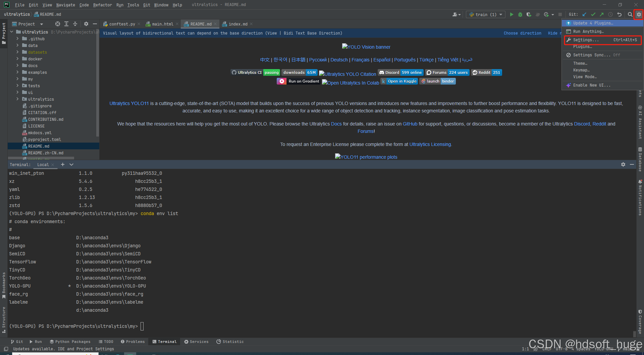Click Expand All in Project panel
Viewport: 644px width, 355px height.
pyautogui.click(x=66, y=24)
